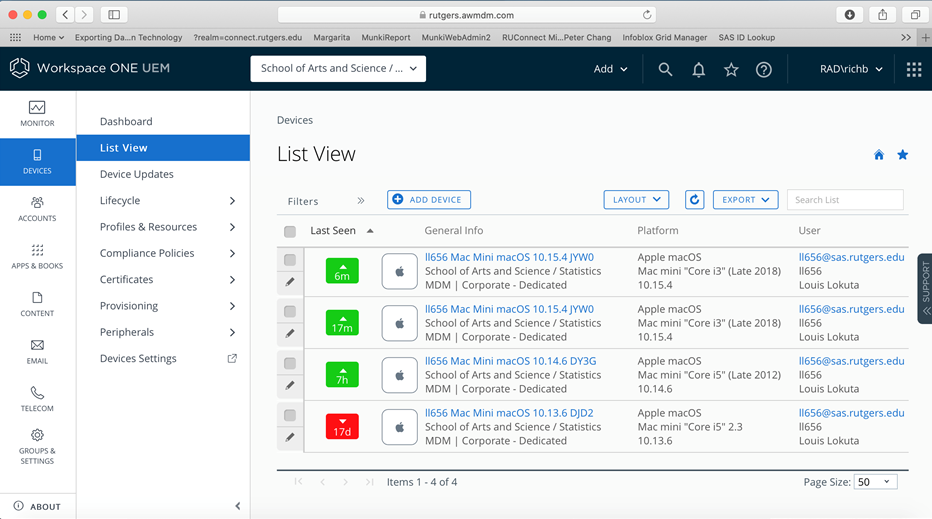932x519 pixels.
Task: Open the notifications bell
Action: [x=698, y=70]
